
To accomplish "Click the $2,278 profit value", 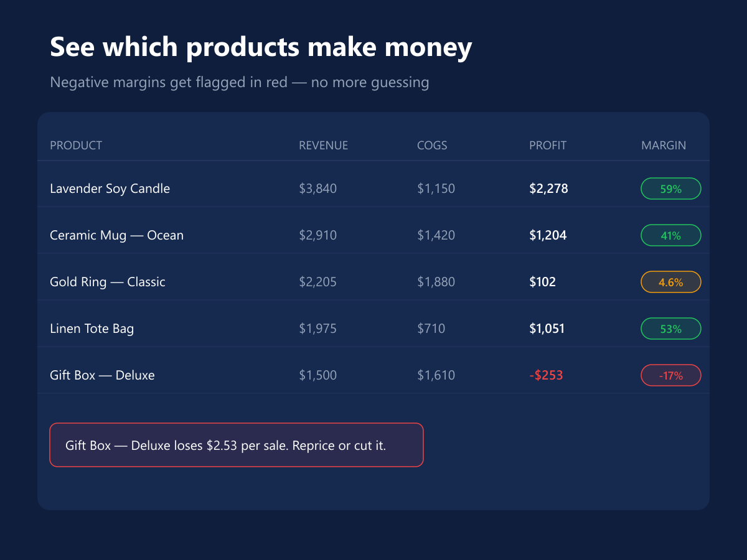I will [548, 189].
